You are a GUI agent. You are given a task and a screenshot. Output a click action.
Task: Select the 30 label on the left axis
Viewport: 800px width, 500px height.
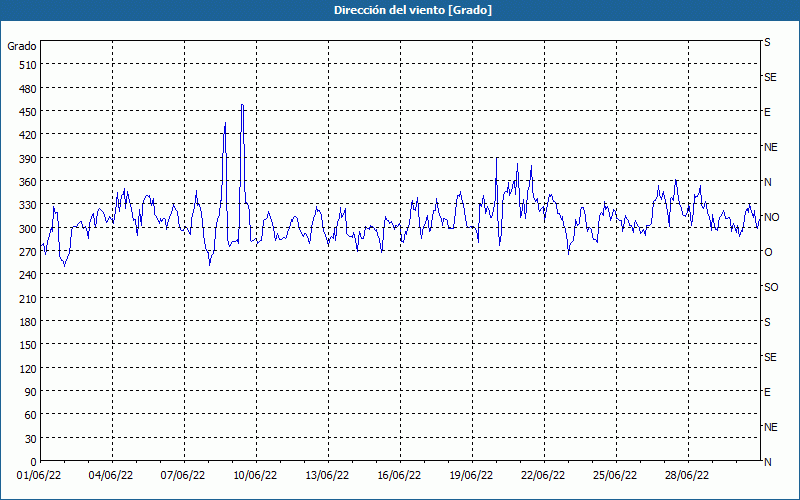click(x=31, y=439)
